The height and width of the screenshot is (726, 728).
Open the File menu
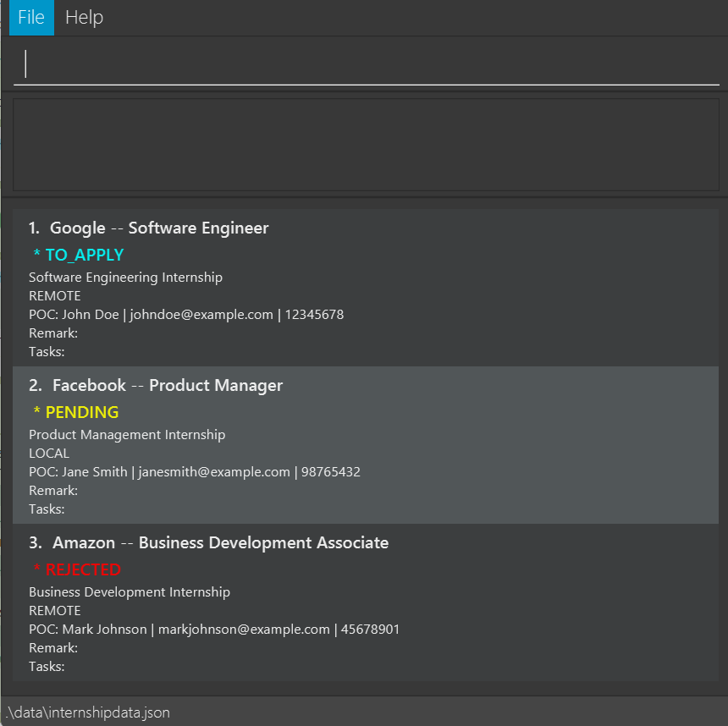(x=30, y=17)
